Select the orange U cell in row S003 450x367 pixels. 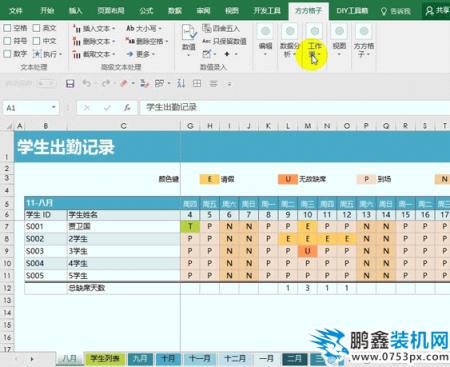click(x=308, y=251)
